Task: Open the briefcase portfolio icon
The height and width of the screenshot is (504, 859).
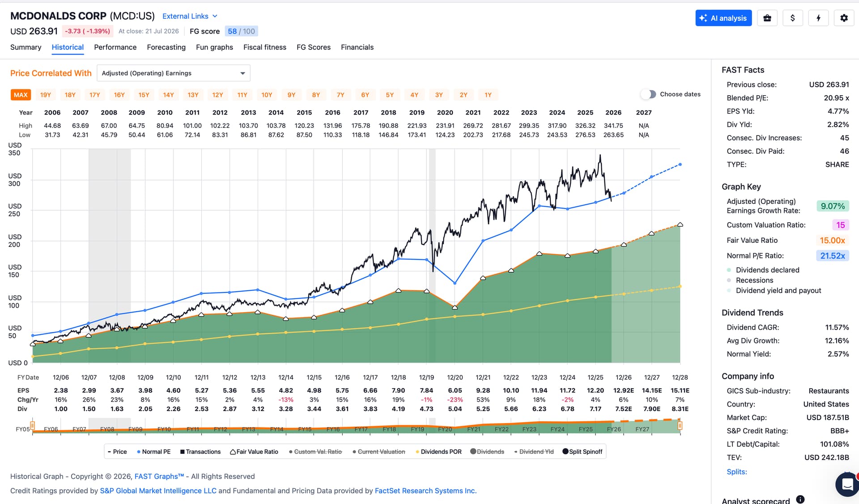Action: point(767,18)
